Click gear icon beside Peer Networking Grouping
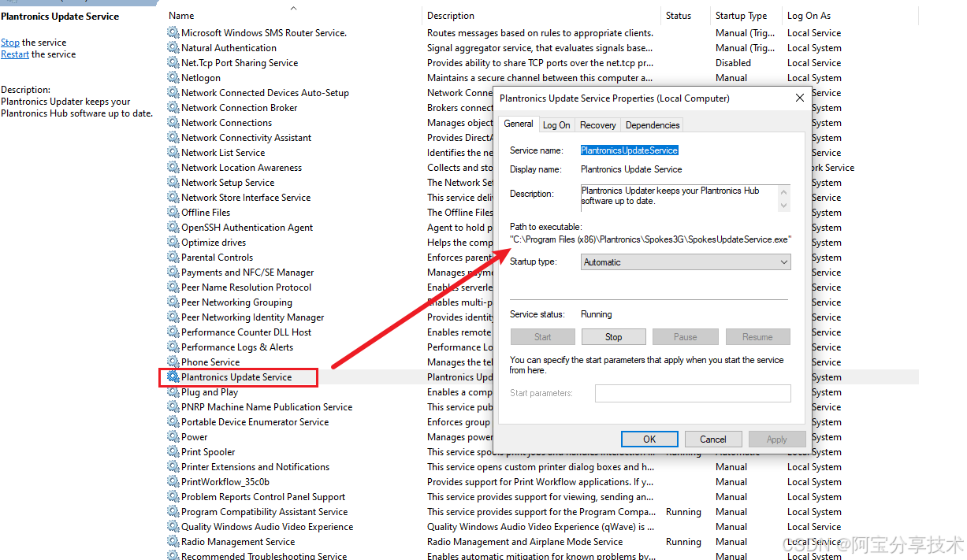The width and height of the screenshot is (967, 560). (x=173, y=302)
